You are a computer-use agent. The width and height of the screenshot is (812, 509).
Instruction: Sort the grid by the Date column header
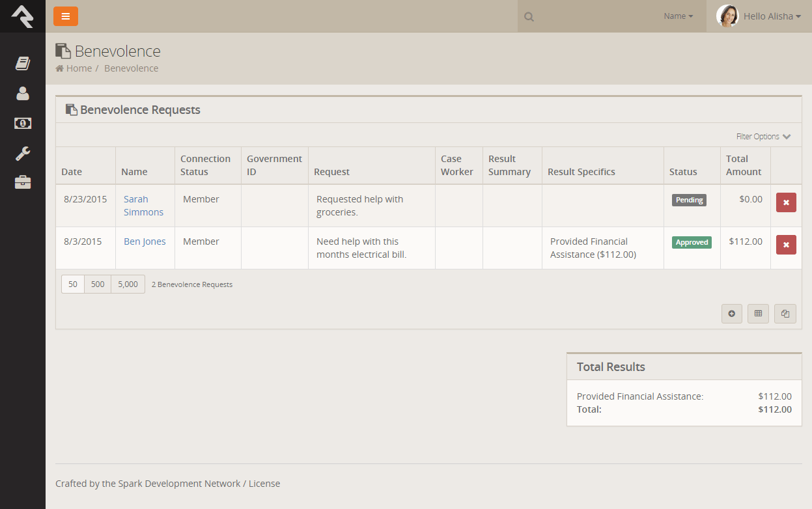(72, 172)
